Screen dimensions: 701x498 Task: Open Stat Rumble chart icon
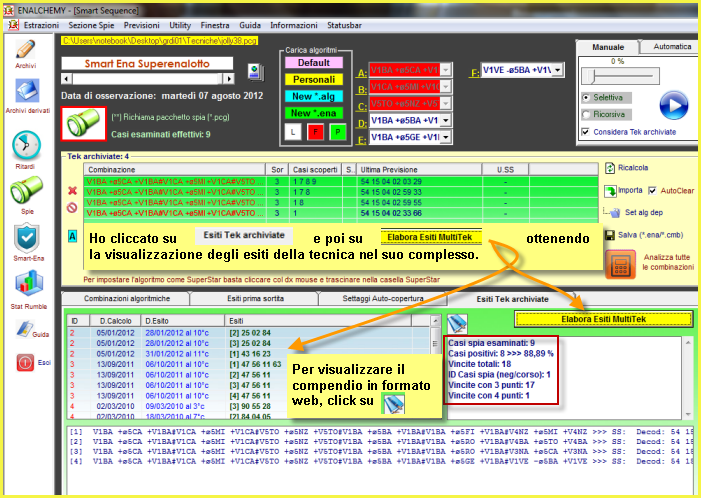[29, 283]
